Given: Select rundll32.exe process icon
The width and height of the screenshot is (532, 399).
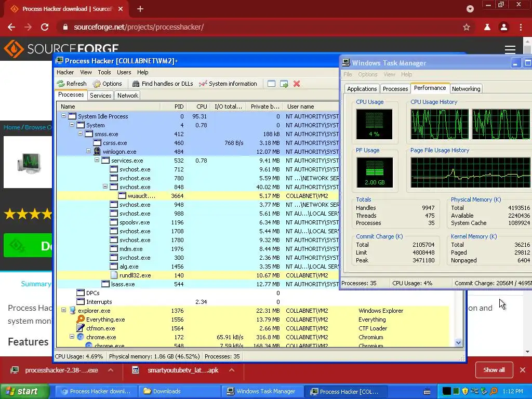Looking at the screenshot, I should (114, 275).
